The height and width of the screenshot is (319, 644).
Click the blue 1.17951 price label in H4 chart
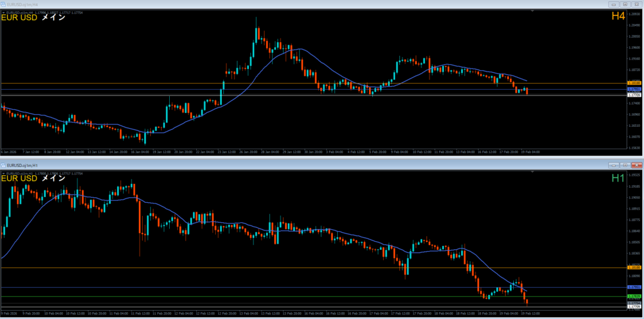click(635, 89)
